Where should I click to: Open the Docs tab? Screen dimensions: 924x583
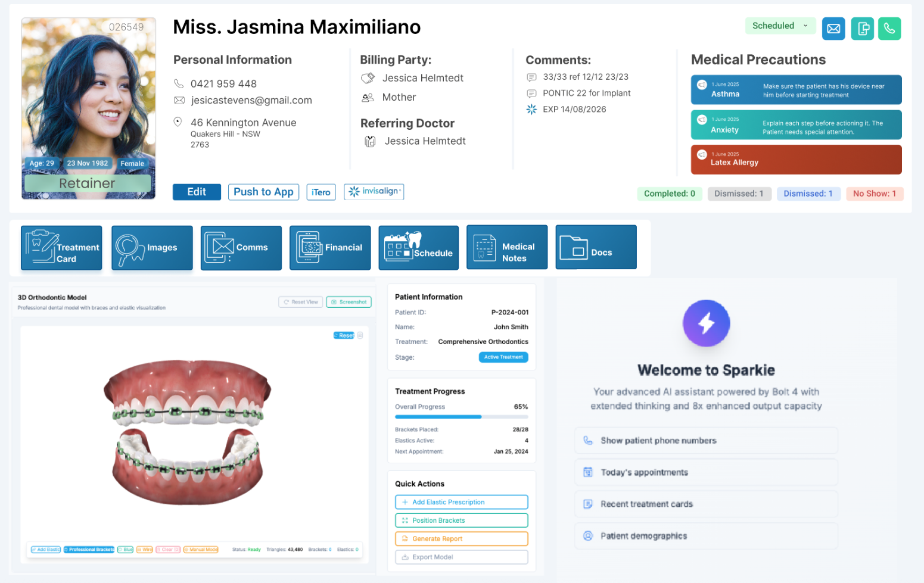596,247
